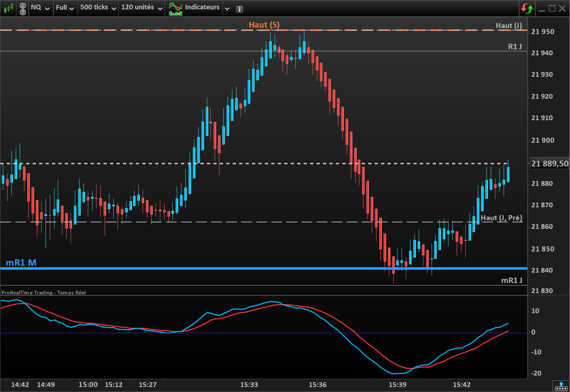570x392 pixels.
Task: Click the 21 920 price axis label
Action: click(x=542, y=96)
